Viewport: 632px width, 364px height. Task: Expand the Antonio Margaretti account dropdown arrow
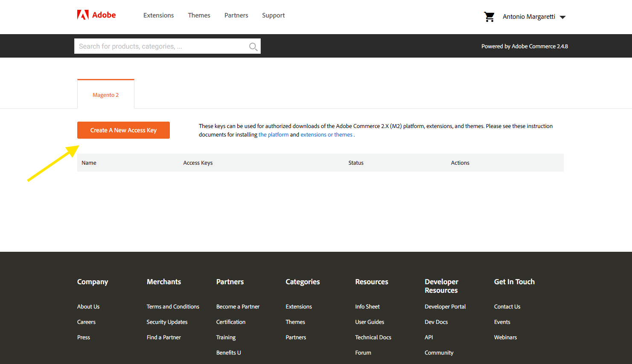[562, 17]
